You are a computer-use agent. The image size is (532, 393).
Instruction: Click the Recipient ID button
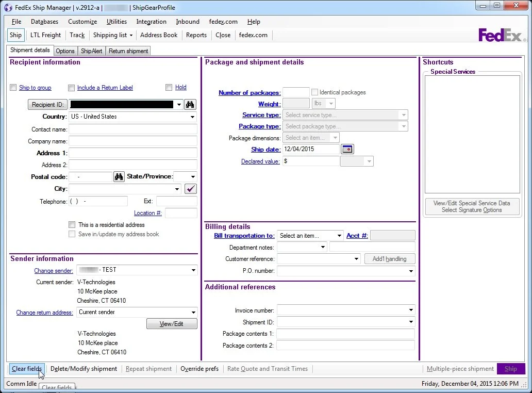click(x=47, y=105)
